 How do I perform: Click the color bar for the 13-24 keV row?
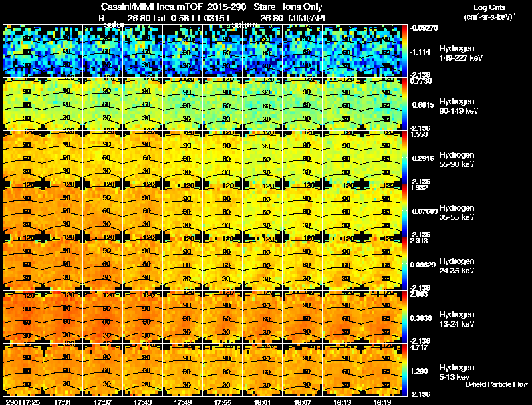pyautogui.click(x=404, y=317)
